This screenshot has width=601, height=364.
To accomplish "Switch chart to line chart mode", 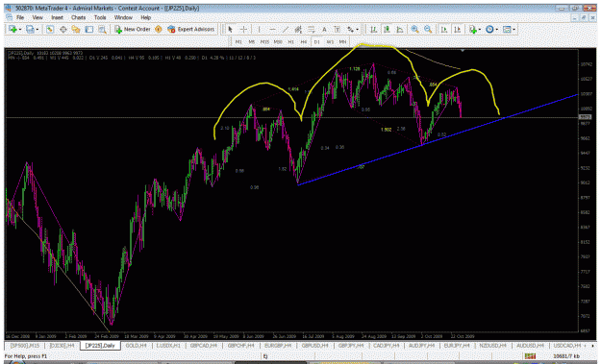I will 399,29.
